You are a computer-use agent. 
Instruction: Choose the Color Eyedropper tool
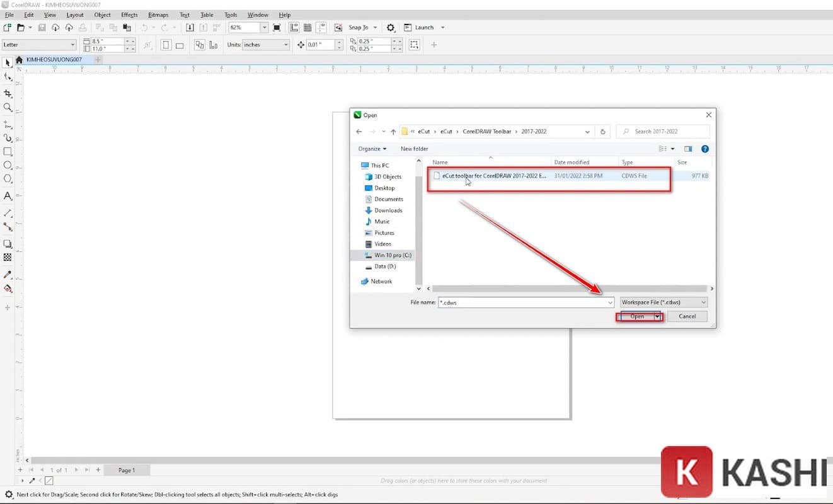pyautogui.click(x=8, y=275)
